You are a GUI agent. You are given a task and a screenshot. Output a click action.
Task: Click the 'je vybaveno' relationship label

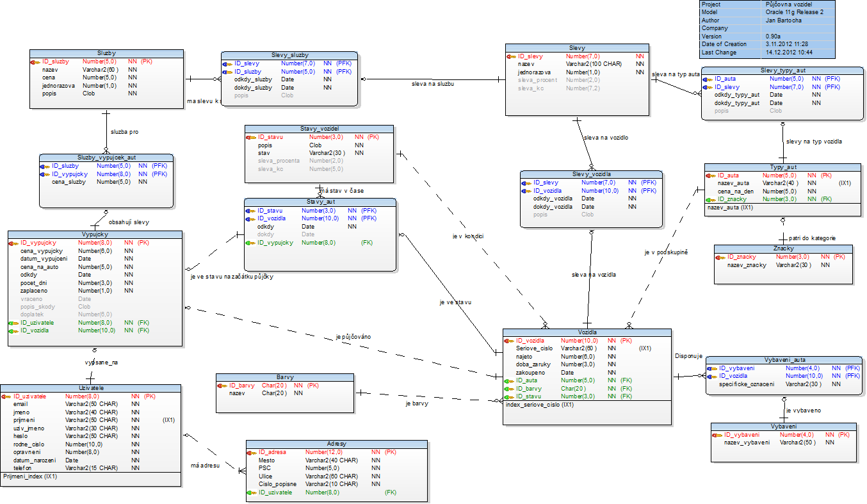[803, 411]
